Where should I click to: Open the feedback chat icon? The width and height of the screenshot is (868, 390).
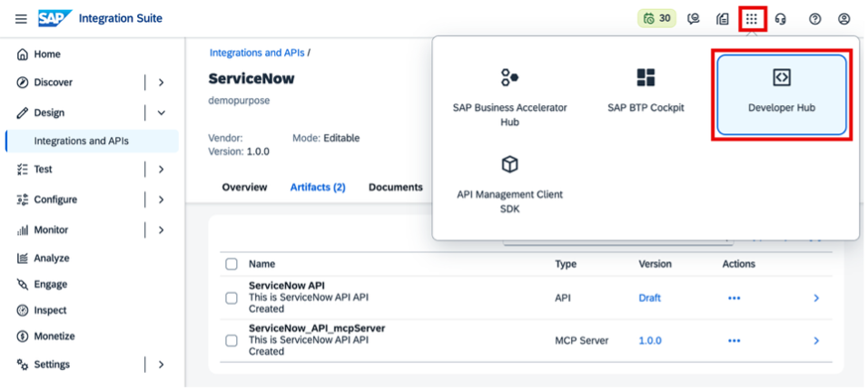(693, 19)
